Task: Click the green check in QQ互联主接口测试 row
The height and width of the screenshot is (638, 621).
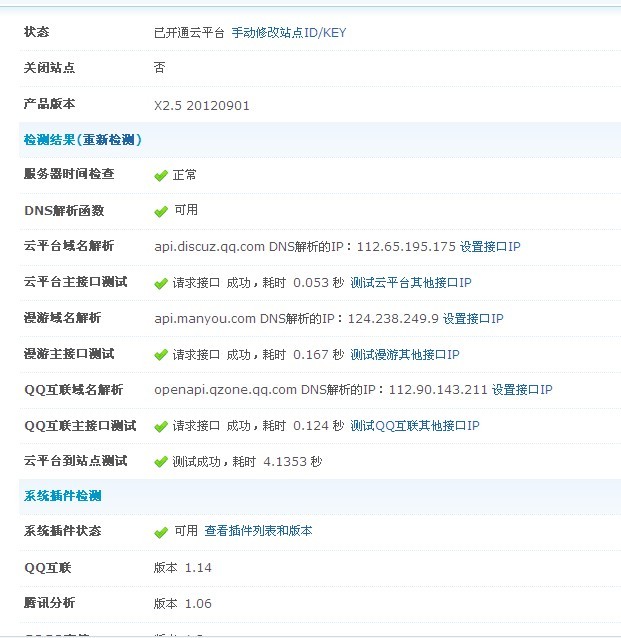Action: pos(161,426)
